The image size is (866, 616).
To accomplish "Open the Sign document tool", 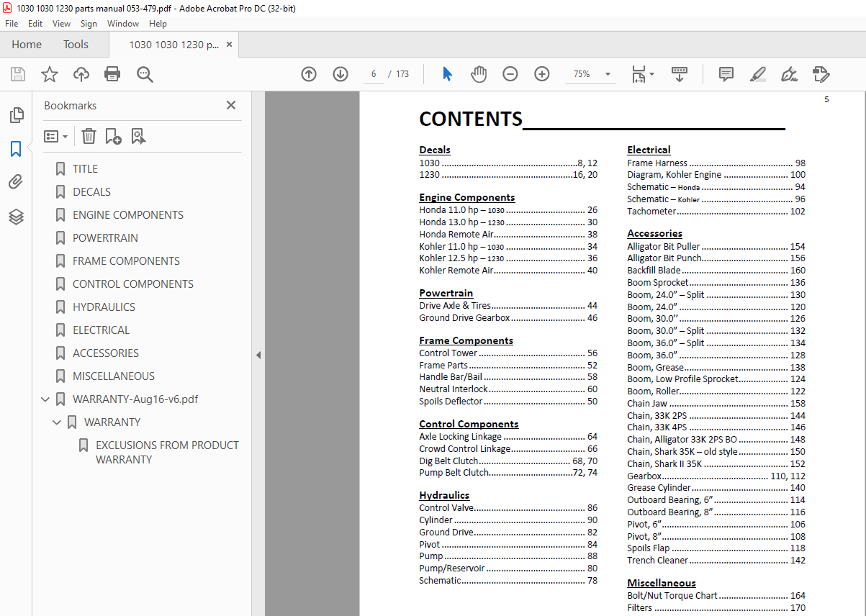I will (x=790, y=74).
